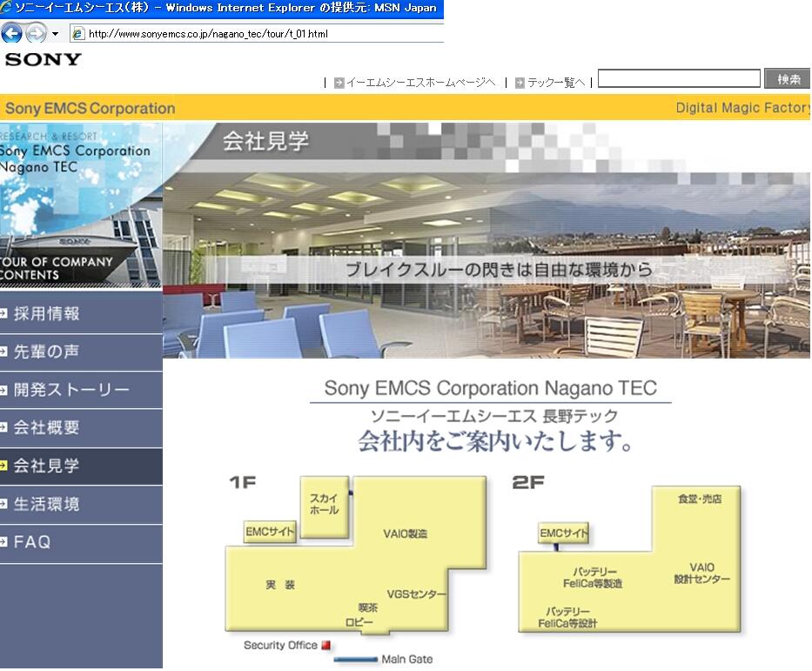
Task: Open 開発ストーリー menu item
Action: (81, 390)
